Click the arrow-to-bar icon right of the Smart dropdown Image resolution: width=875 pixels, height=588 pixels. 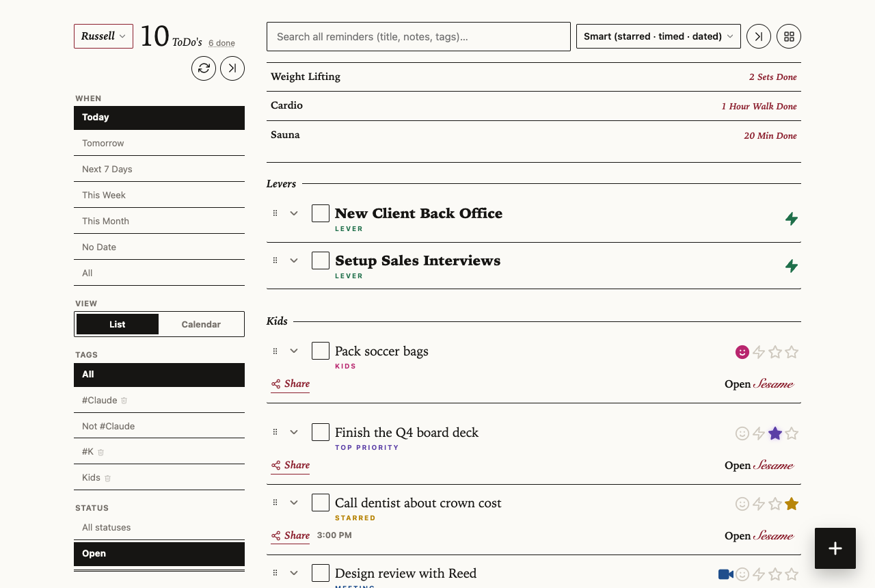tap(759, 36)
